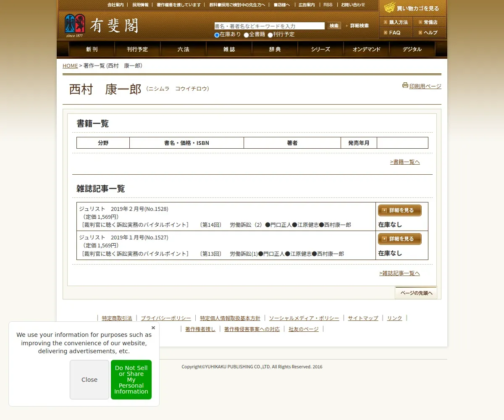This screenshot has width=504, height=420.
Task: Click the 著者 column header
Action: click(292, 143)
